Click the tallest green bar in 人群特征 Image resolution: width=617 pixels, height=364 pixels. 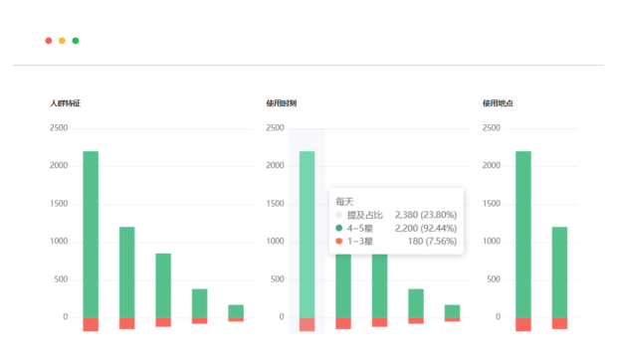(91, 235)
